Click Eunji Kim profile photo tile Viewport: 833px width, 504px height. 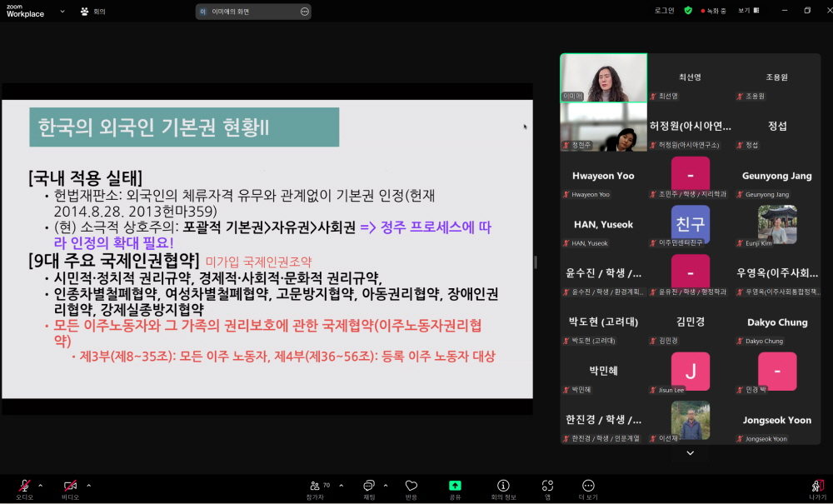click(x=777, y=224)
